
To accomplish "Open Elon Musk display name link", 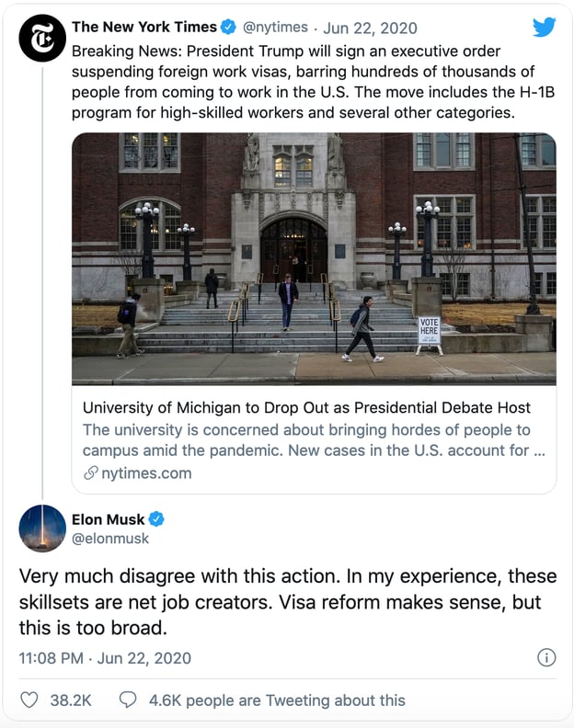I will click(x=108, y=519).
